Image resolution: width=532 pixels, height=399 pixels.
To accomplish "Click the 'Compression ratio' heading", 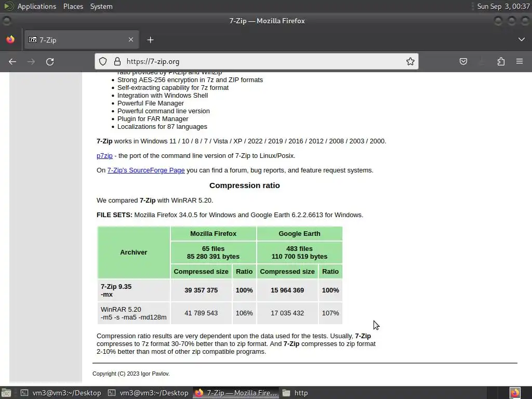I will tap(245, 185).
